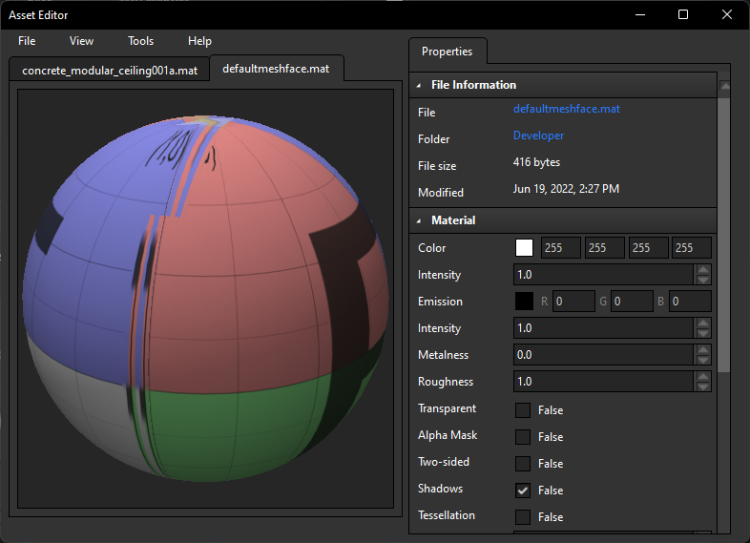Open the View menu
750x543 pixels.
[x=81, y=41]
